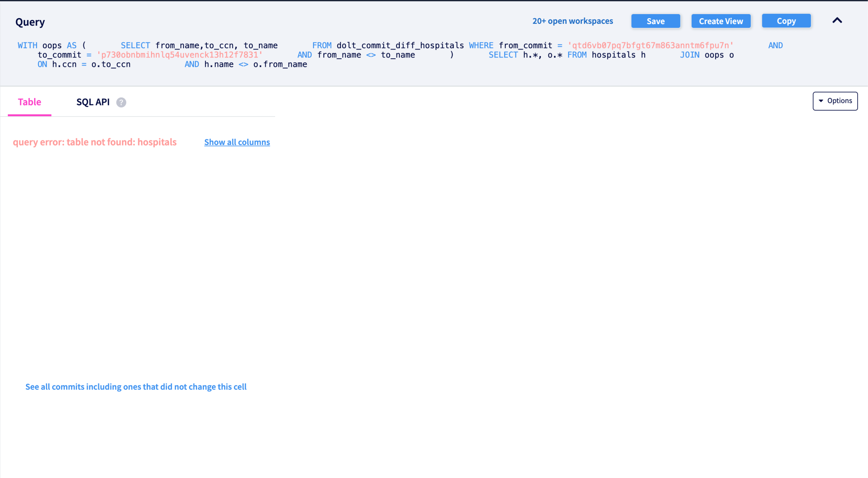The image size is (868, 478).
Task: Open the 20+ open workspaces link
Action: 573,21
